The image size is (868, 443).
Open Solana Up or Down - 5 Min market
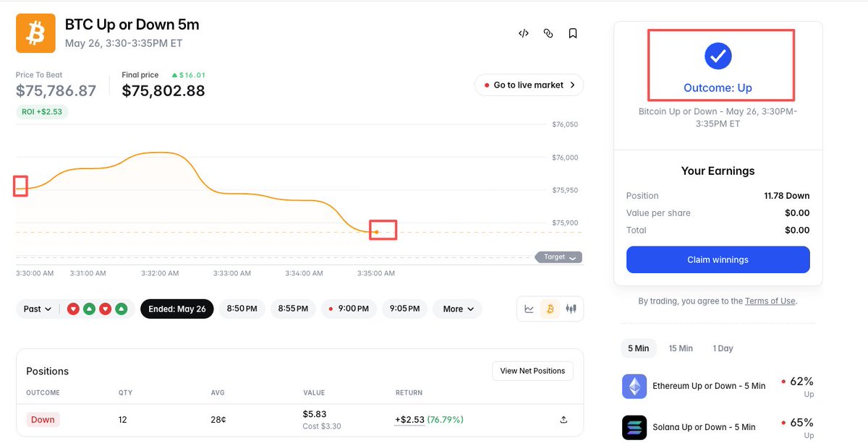point(704,427)
